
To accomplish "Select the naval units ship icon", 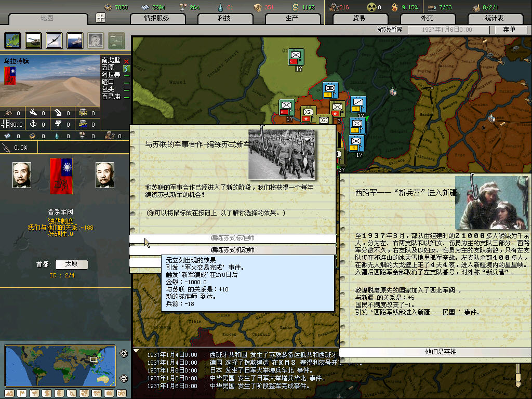I will [75, 41].
